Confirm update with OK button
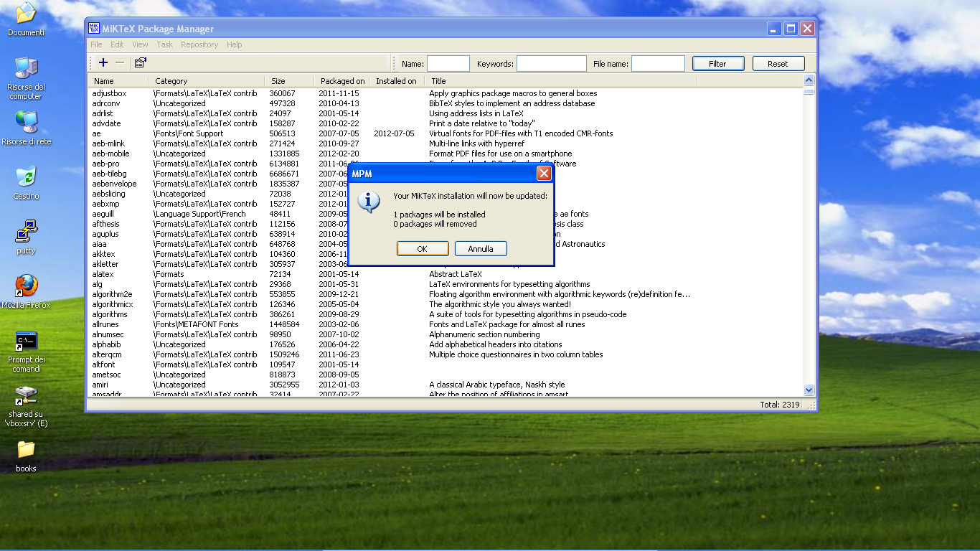The image size is (980, 551). coord(423,249)
